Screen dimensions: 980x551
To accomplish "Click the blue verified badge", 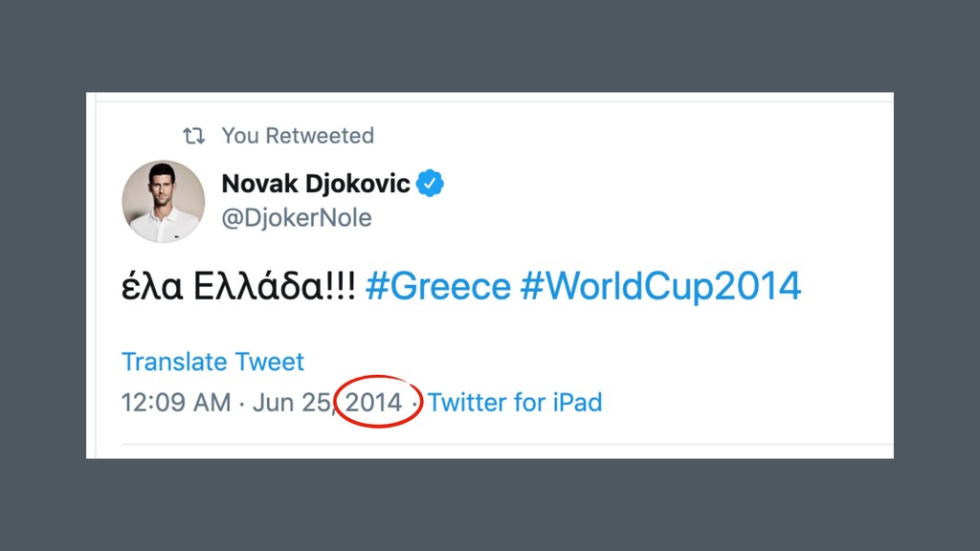I will [432, 183].
